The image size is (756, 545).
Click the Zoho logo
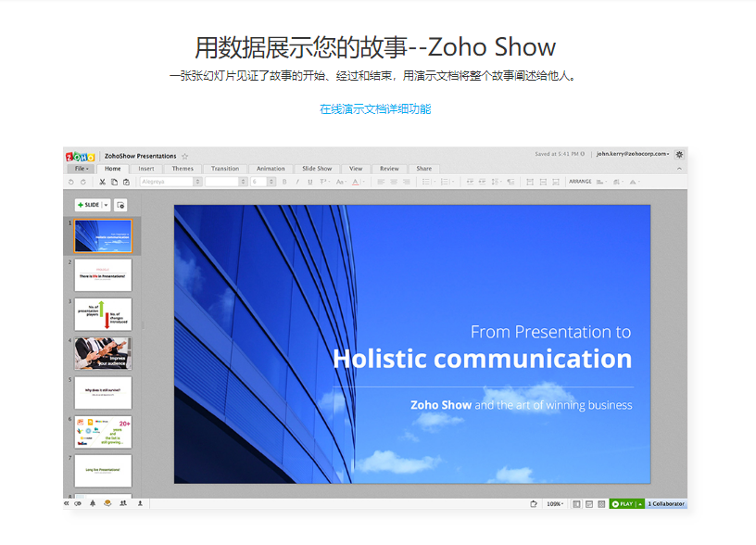[x=80, y=157]
